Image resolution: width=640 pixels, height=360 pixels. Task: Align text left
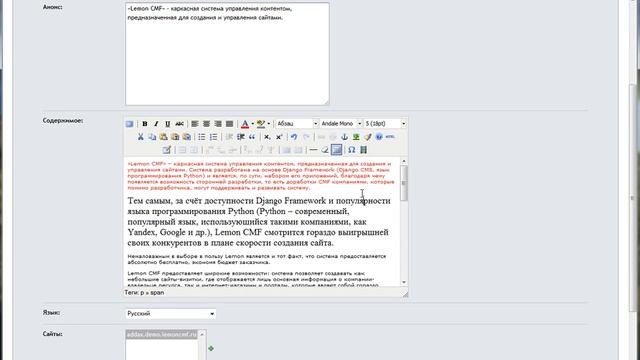[x=195, y=124]
